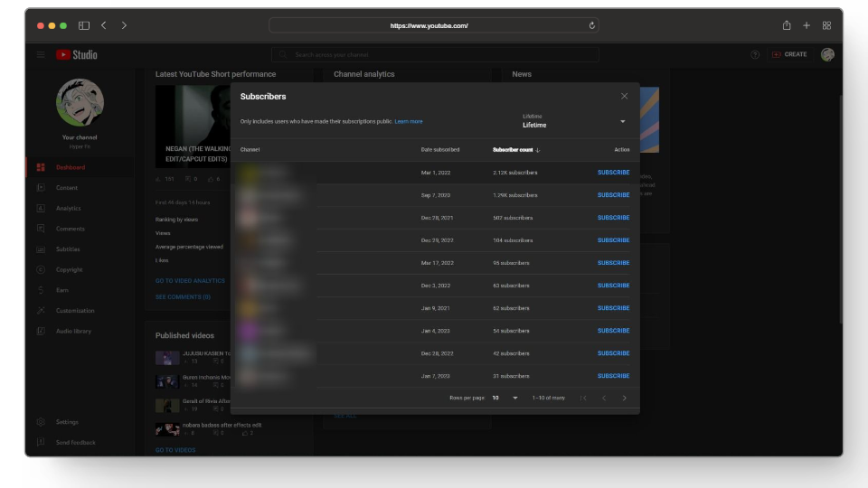The image size is (868, 488).
Task: Click SEE COMMENTS (0) link
Action: tap(183, 297)
